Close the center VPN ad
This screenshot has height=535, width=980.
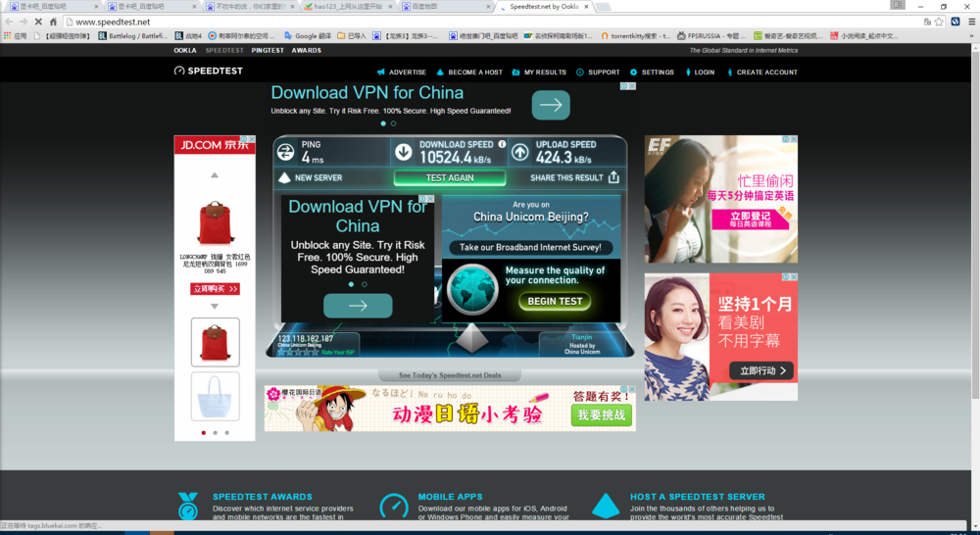tap(430, 199)
